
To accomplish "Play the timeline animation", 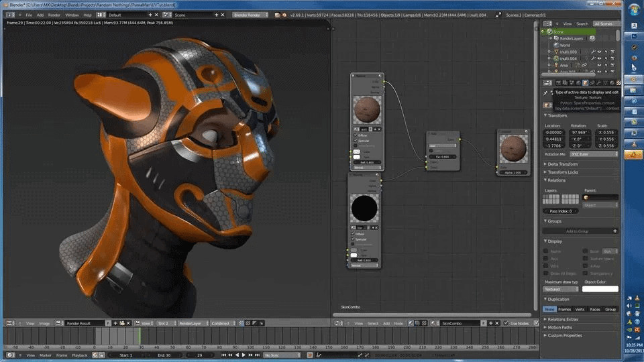I will pos(244,355).
